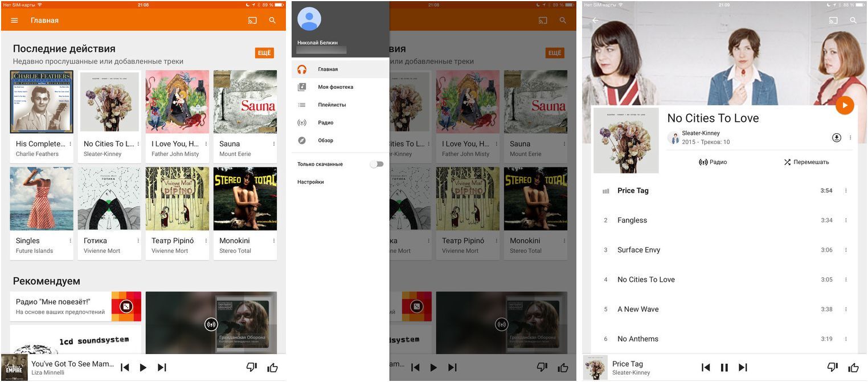Shuffle the album with Перемешать
Screen dimensions: 868x382
tap(805, 162)
